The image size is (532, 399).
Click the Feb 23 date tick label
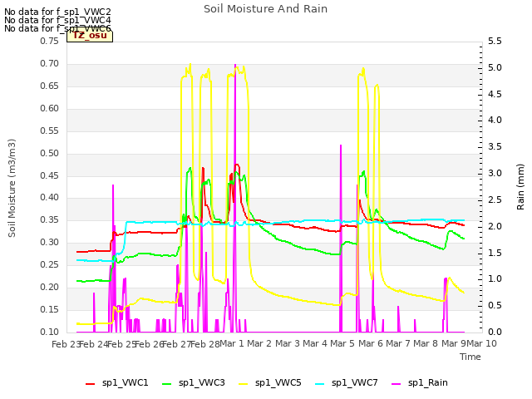coord(66,344)
